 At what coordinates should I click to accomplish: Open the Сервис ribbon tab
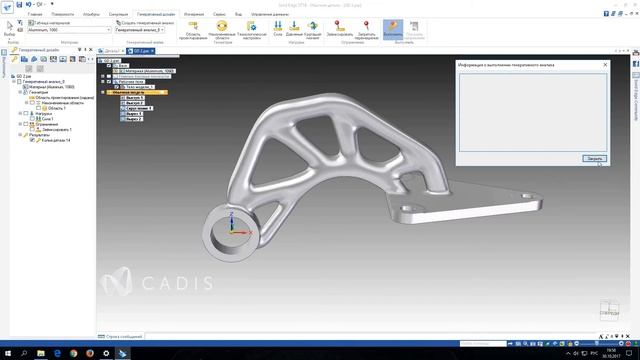pyautogui.click(x=219, y=14)
